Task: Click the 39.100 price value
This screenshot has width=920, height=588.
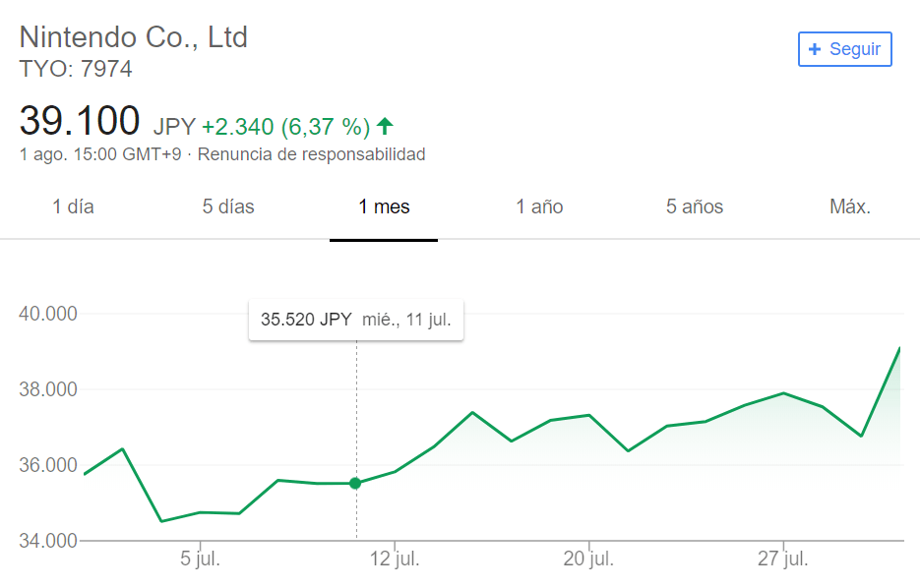Action: click(80, 121)
